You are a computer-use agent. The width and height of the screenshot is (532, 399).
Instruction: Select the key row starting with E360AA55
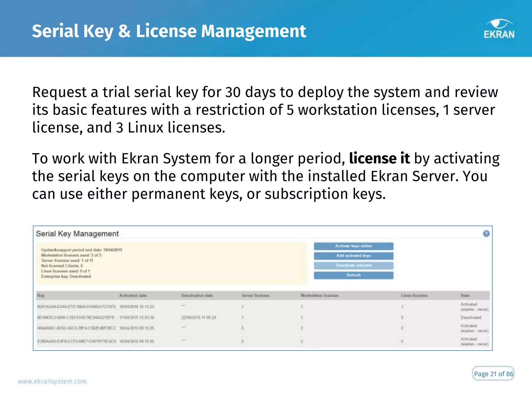263,341
